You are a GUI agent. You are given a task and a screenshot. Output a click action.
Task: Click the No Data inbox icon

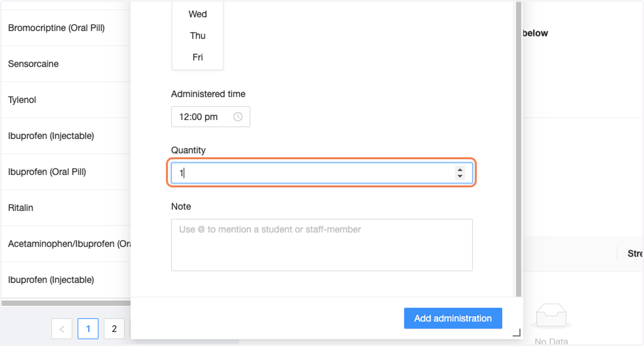[x=551, y=316]
